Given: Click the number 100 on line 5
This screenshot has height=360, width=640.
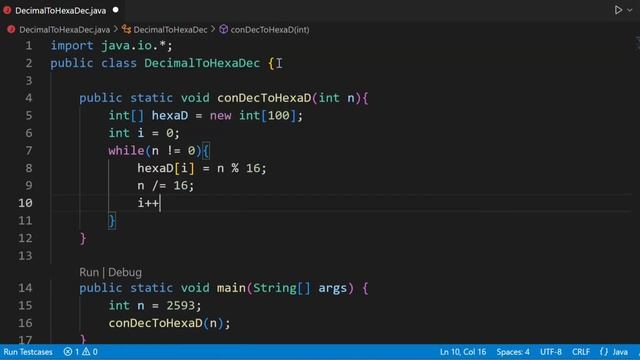Looking at the screenshot, I should pyautogui.click(x=278, y=116).
